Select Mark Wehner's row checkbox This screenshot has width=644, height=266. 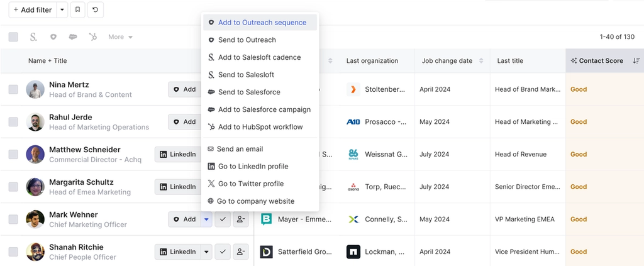pos(13,219)
